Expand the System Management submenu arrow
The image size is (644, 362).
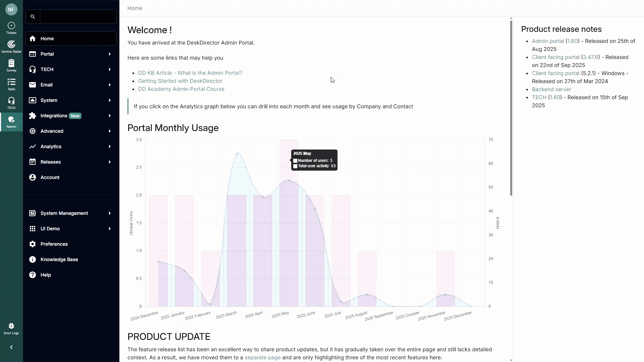click(110, 213)
